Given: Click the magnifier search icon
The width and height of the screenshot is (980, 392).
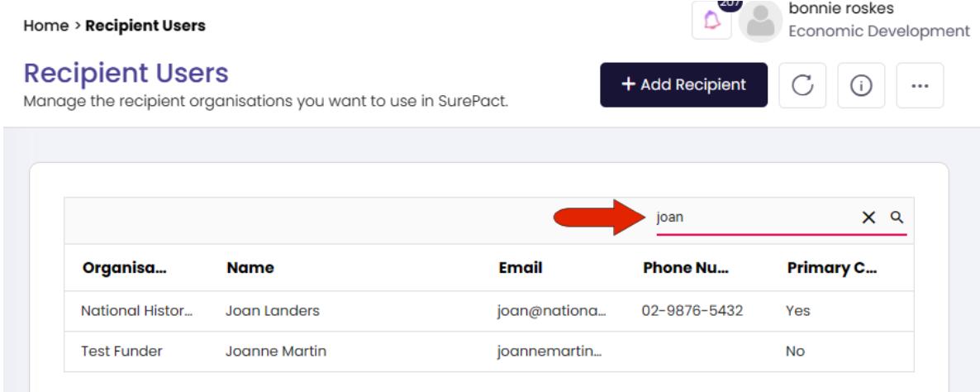Looking at the screenshot, I should click(x=897, y=217).
